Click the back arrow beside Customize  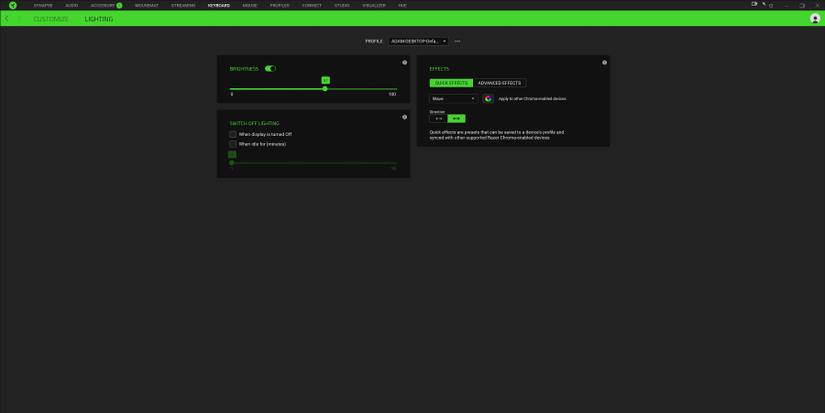click(7, 19)
